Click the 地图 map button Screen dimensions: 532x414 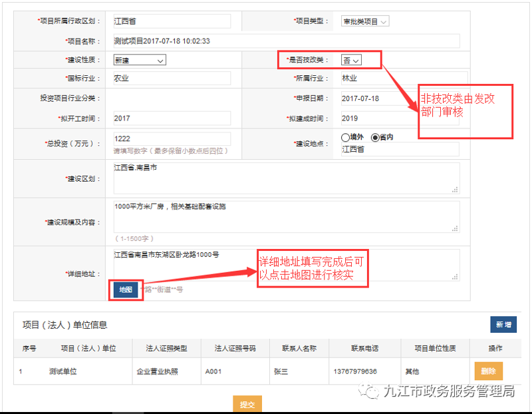point(126,290)
